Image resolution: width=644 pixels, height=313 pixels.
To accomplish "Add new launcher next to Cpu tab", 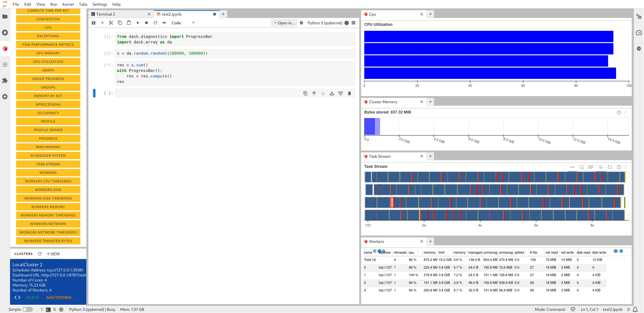I will click(x=430, y=14).
